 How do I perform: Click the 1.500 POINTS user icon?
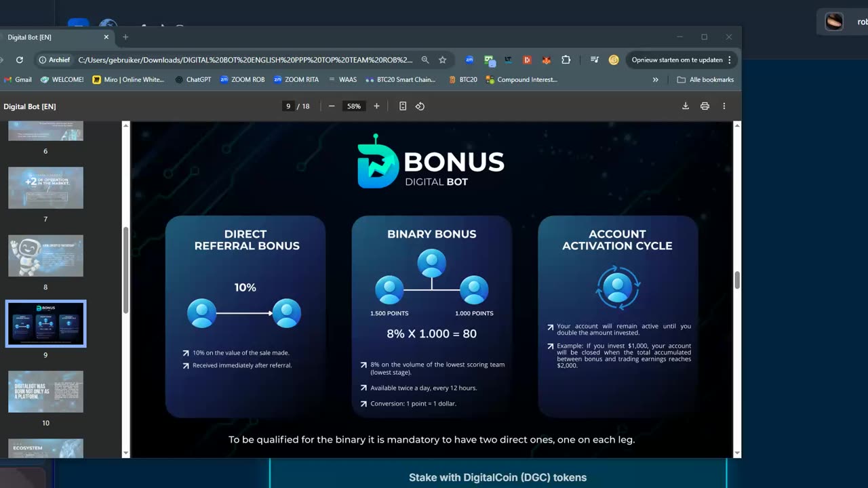pos(389,289)
